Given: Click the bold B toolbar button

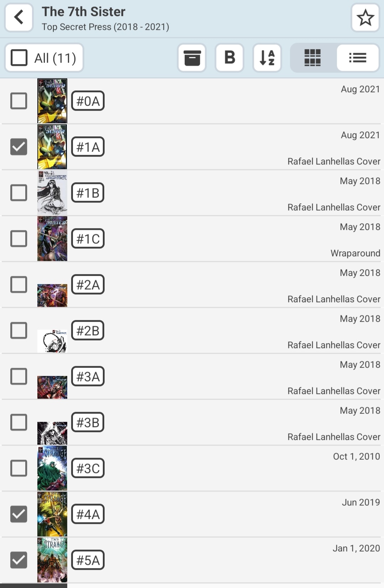Looking at the screenshot, I should 230,58.
